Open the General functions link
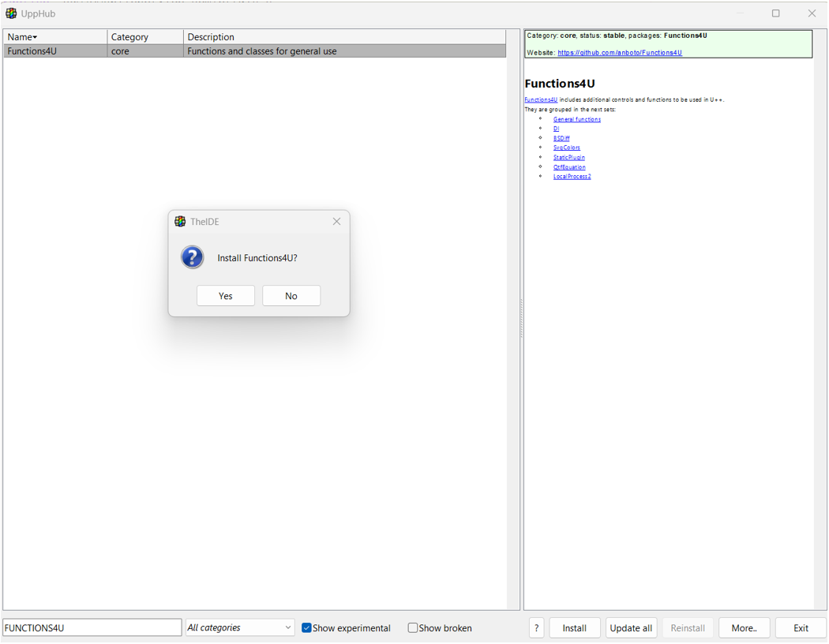 [576, 118]
